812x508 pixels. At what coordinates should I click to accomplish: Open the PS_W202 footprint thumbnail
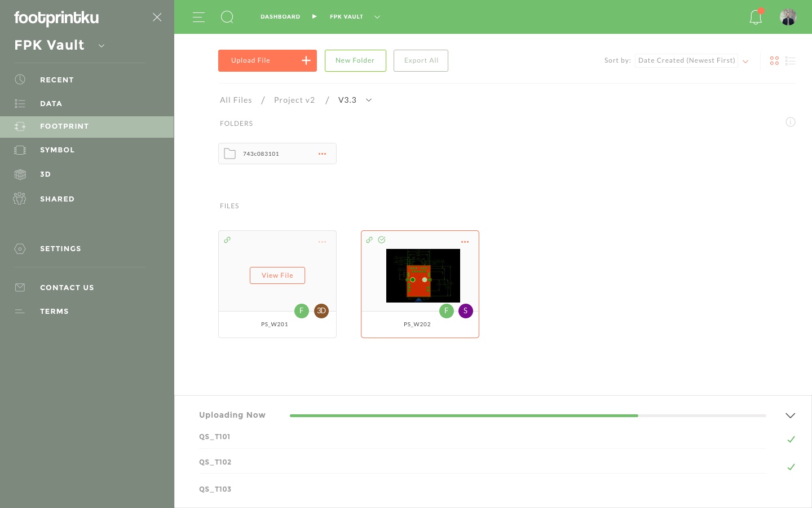tap(423, 275)
